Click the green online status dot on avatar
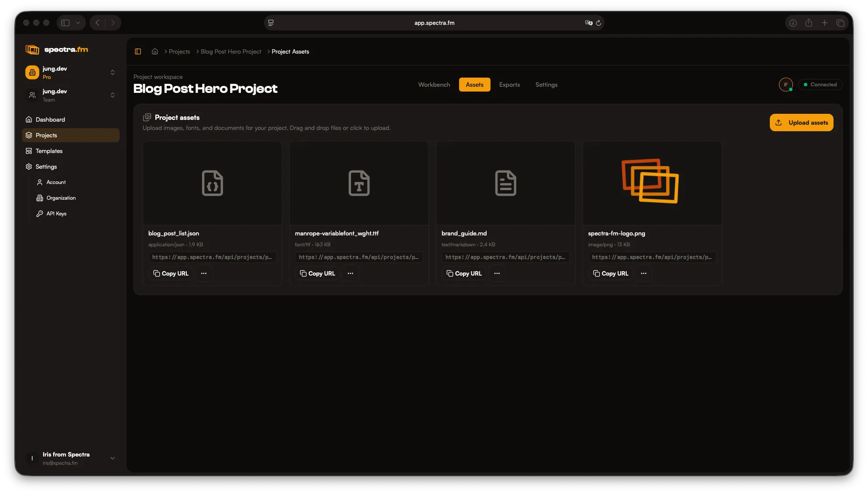 (x=791, y=90)
